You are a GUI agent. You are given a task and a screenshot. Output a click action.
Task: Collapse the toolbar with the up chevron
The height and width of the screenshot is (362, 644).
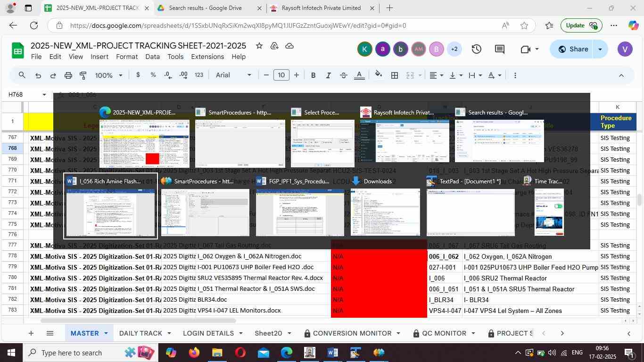click(621, 75)
